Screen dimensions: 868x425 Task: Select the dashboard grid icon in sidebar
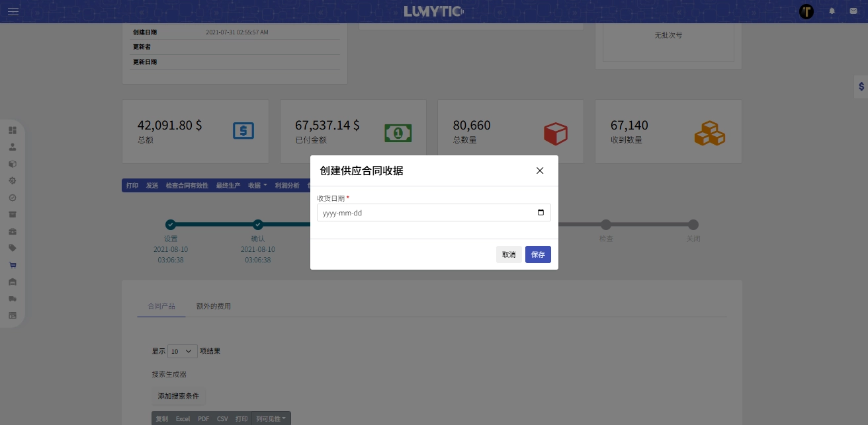pos(13,130)
